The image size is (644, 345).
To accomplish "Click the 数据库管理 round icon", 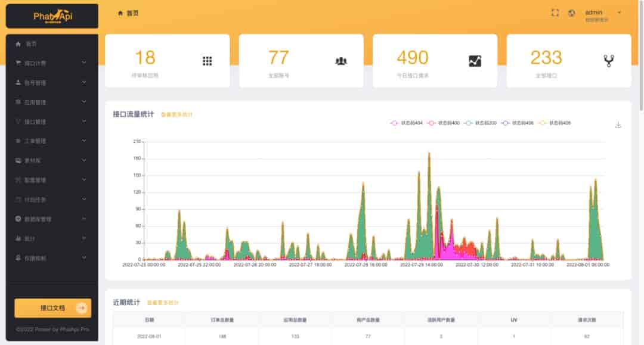I will tap(18, 219).
